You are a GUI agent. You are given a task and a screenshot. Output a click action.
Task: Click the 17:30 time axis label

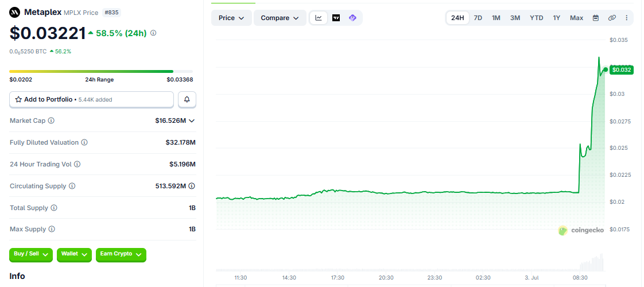(337, 278)
